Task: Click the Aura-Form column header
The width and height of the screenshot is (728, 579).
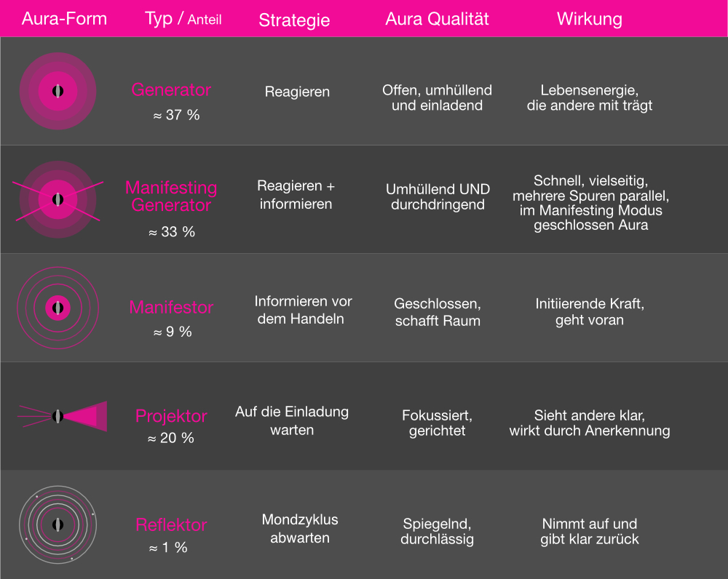Action: [64, 19]
